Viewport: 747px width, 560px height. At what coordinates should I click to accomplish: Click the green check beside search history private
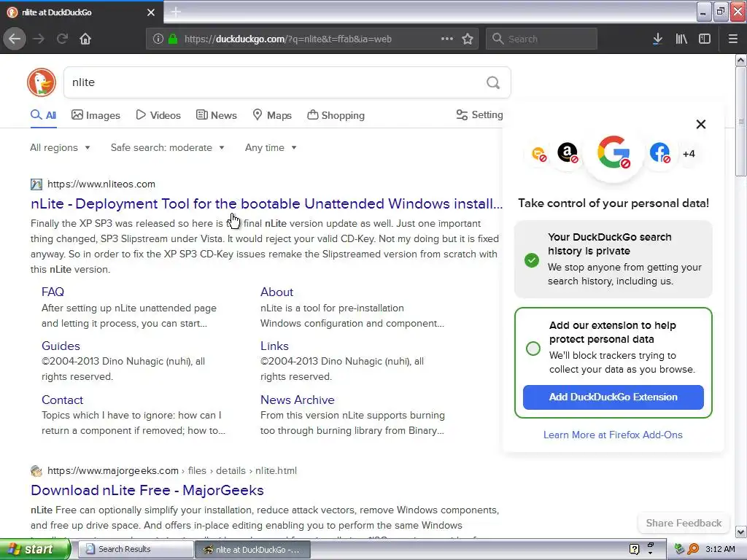(x=532, y=260)
